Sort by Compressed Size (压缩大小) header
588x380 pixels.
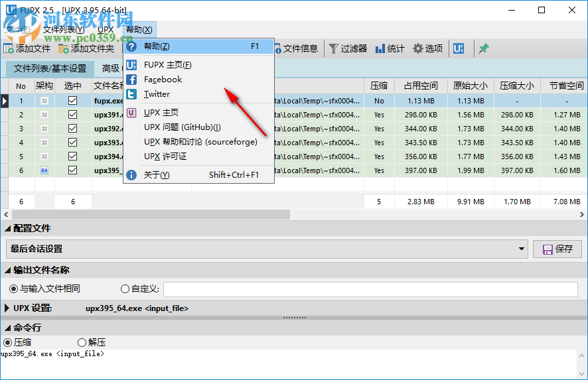click(x=517, y=86)
